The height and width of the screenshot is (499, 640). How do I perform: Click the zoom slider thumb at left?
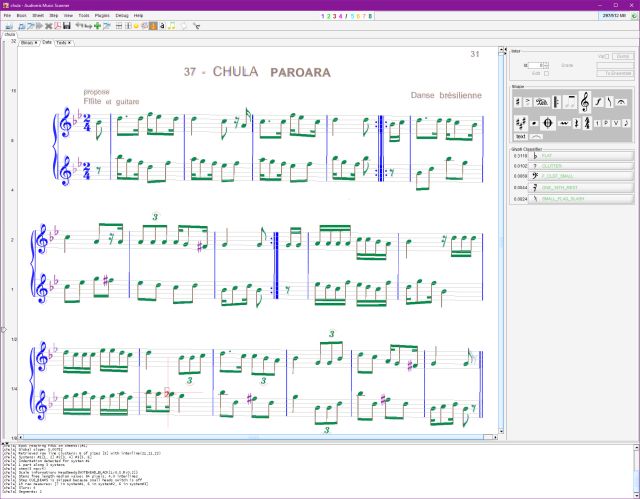tap(3, 329)
